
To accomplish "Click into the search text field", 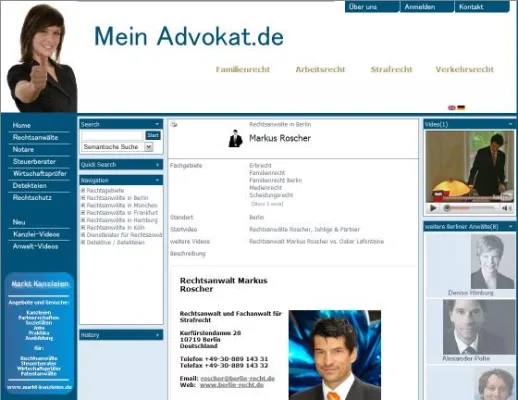I will (x=112, y=135).
